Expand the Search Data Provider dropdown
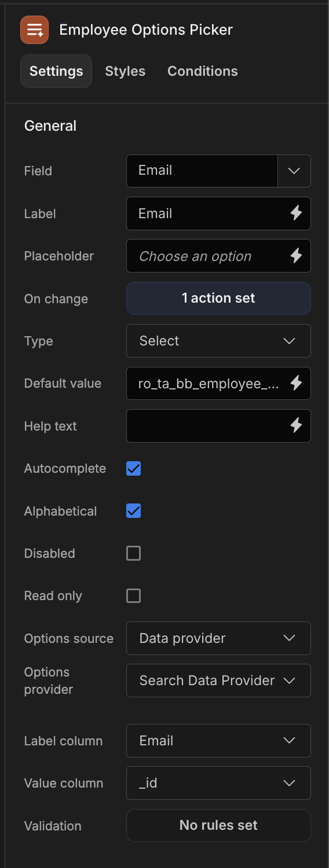This screenshot has width=329, height=868. pyautogui.click(x=218, y=681)
